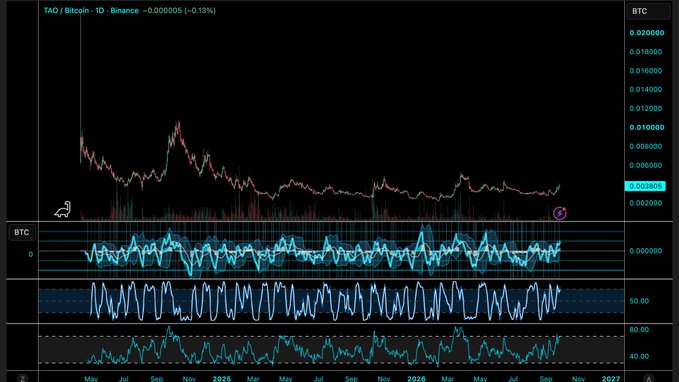Viewport: 679px width, 382px height.
Task: Click the current price tag 0.003805
Action: 645,186
